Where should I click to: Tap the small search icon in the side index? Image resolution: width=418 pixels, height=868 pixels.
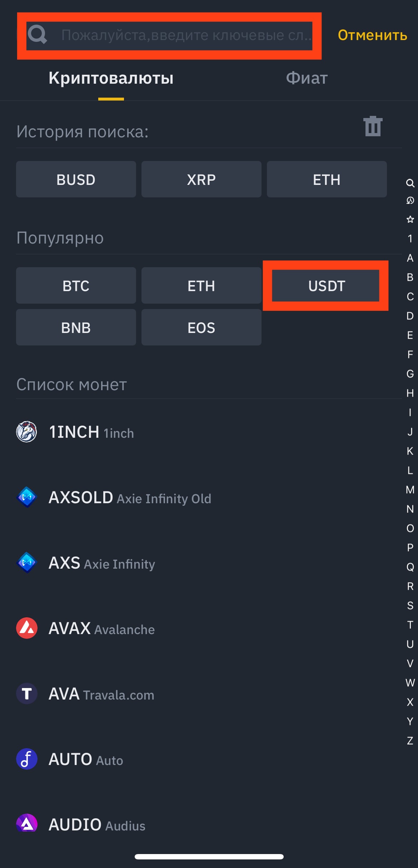(x=410, y=183)
